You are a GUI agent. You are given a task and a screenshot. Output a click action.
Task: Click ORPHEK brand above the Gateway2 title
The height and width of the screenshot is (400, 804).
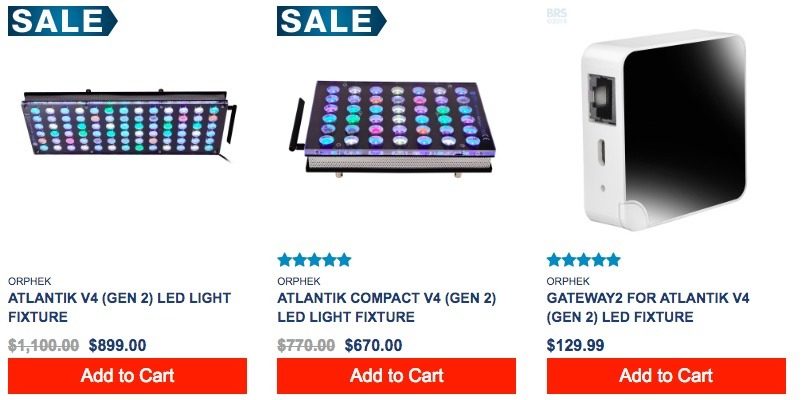click(x=568, y=281)
